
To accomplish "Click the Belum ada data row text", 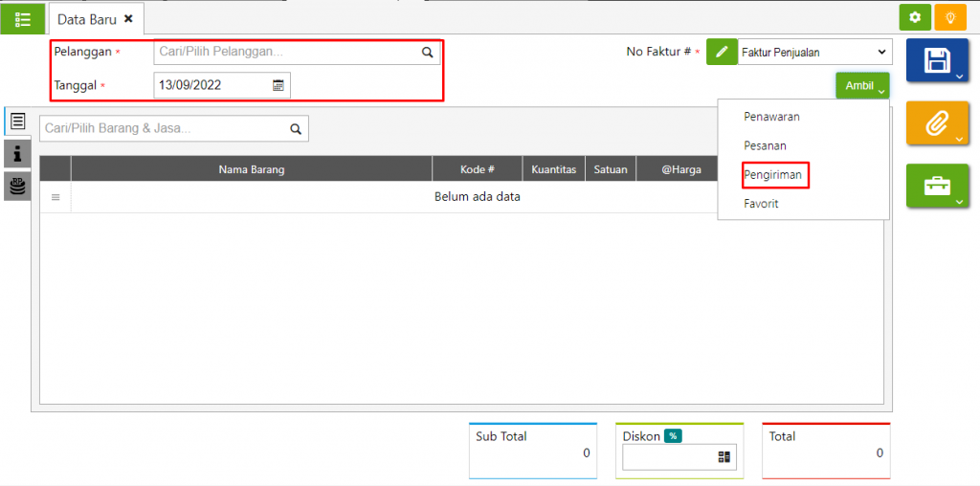I will (478, 197).
